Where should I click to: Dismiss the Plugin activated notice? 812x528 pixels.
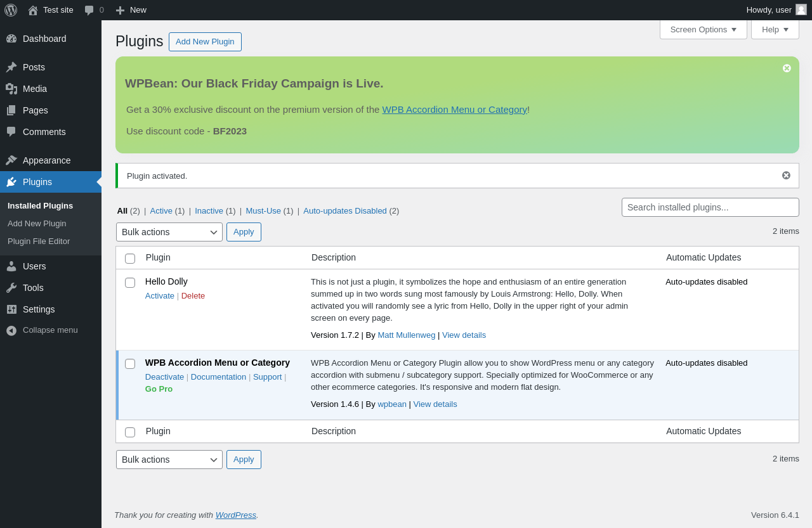pyautogui.click(x=786, y=176)
